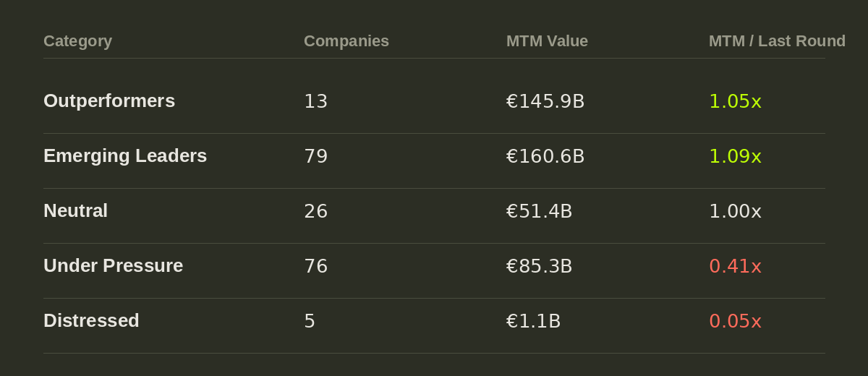
Task: Select the €160.6B MTM value
Action: tap(545, 156)
